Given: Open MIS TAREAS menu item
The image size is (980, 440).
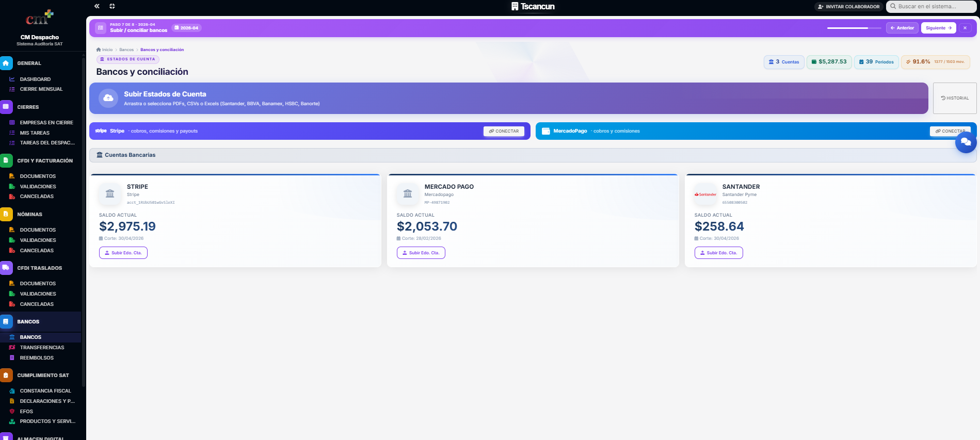Looking at the screenshot, I should (35, 133).
